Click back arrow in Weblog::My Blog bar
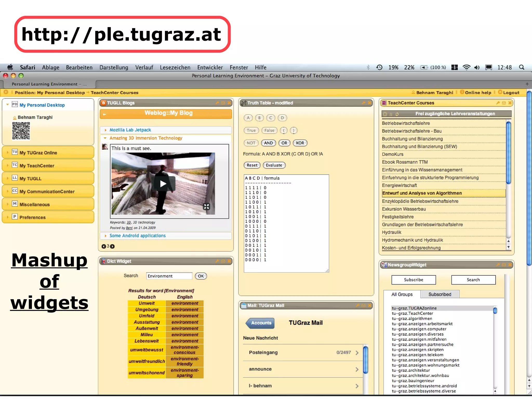 105,114
